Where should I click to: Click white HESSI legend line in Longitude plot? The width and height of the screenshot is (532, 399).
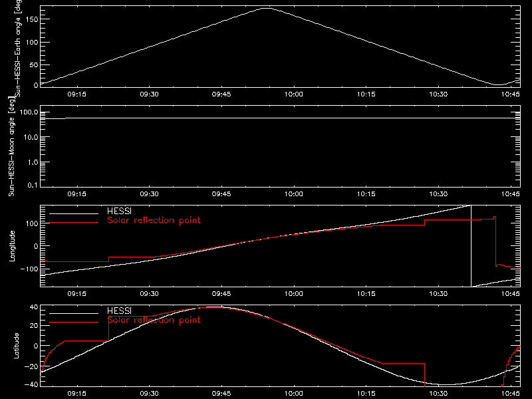pos(74,213)
